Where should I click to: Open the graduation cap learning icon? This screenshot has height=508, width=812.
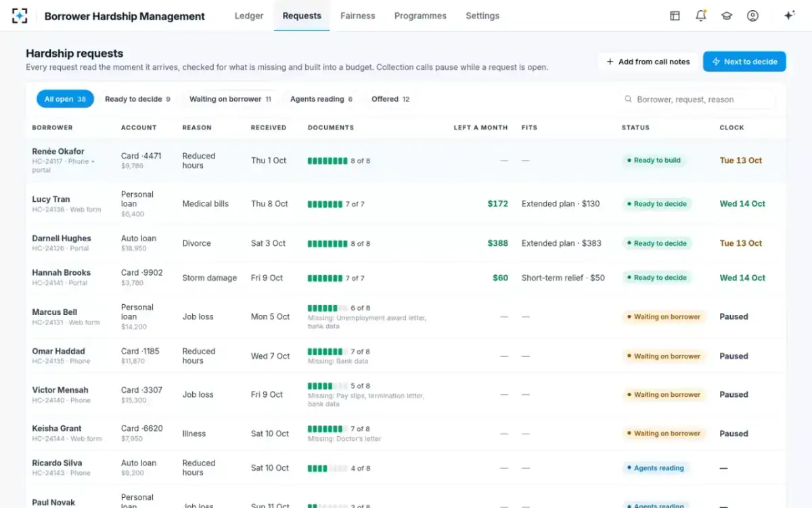(x=727, y=16)
